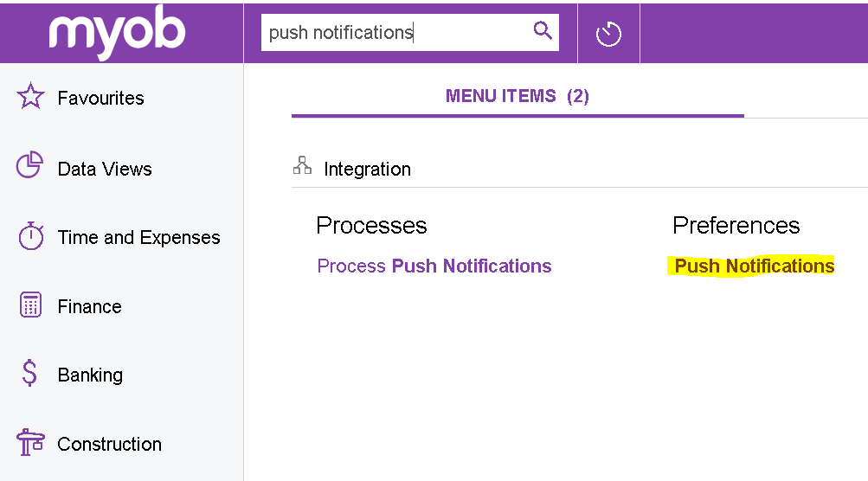Viewport: 868px width, 481px height.
Task: Select Favourites in the sidebar
Action: (100, 98)
